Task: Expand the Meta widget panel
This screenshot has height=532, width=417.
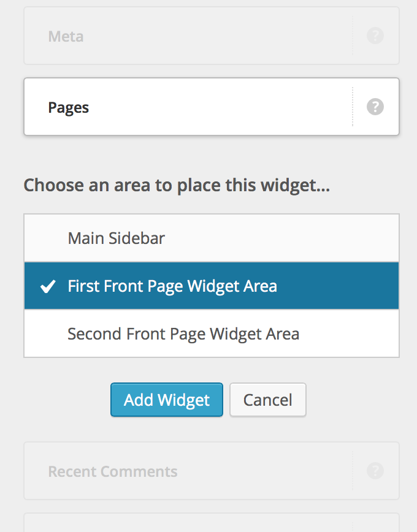Action: 184,36
